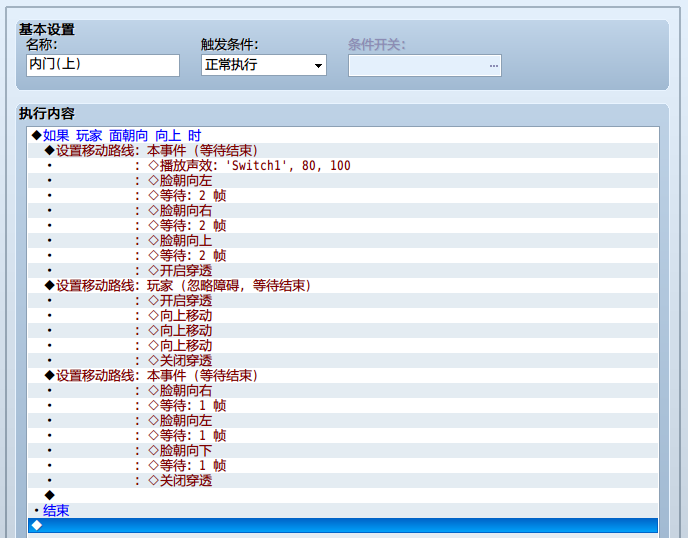Viewport: 688px width, 538px height.
Task: Click the highlighted blank command row below 结束
Action: pos(343,525)
